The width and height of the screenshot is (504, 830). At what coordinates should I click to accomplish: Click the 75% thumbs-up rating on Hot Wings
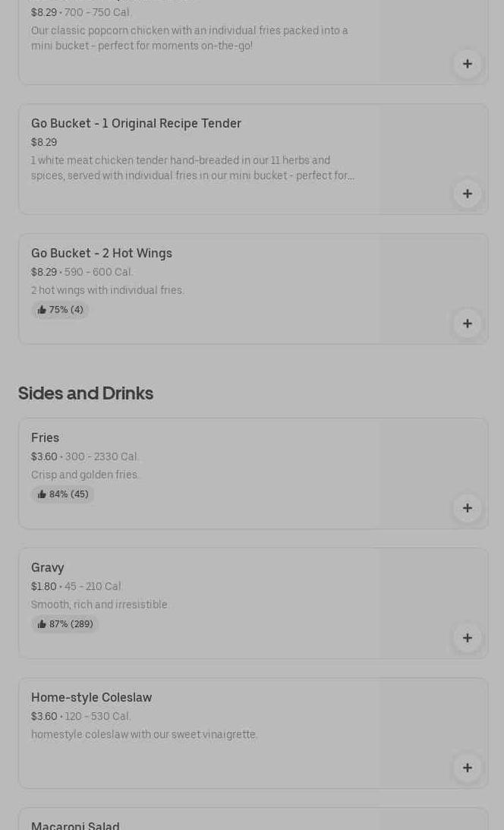click(61, 310)
